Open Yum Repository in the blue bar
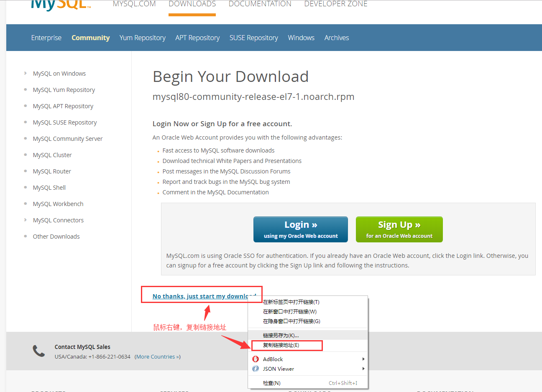542x392 pixels. (143, 38)
